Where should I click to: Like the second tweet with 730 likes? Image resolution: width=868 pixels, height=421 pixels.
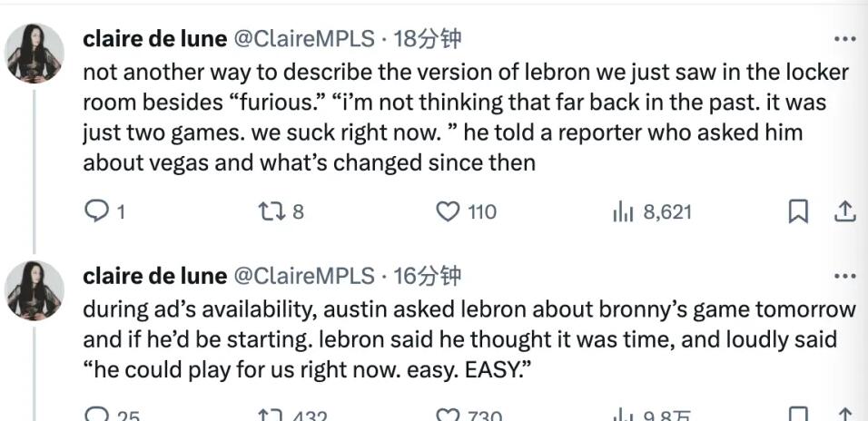[x=449, y=415]
